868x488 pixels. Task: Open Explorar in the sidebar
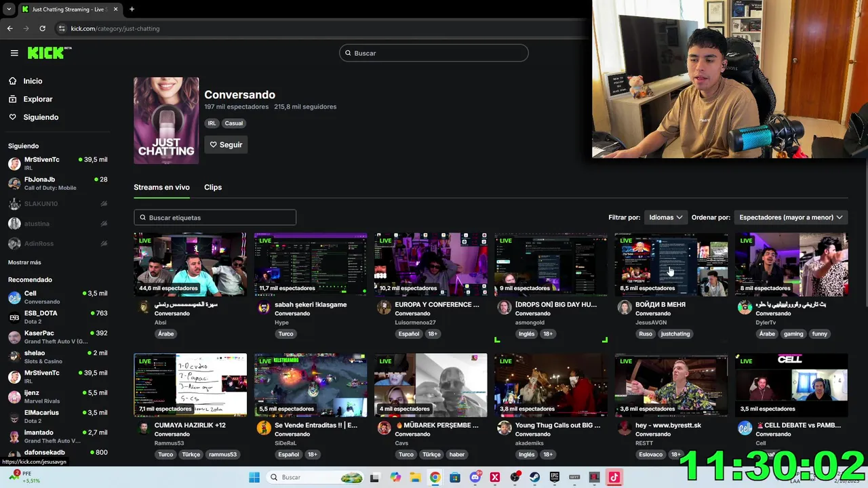tap(37, 99)
